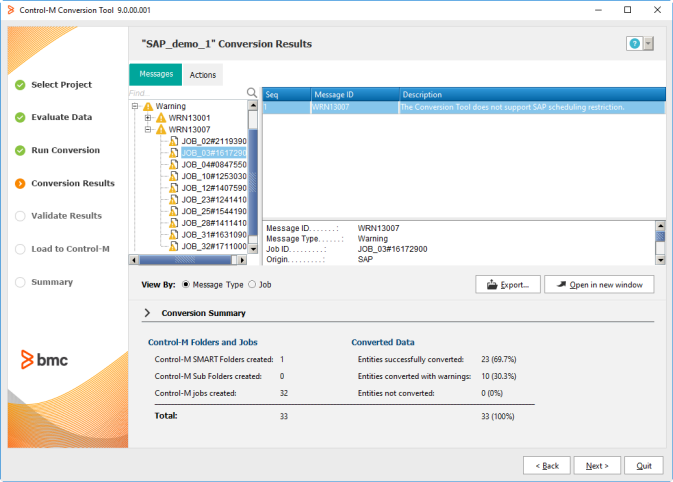
Task: Collapse the Warning root tree node
Action: pos(135,106)
